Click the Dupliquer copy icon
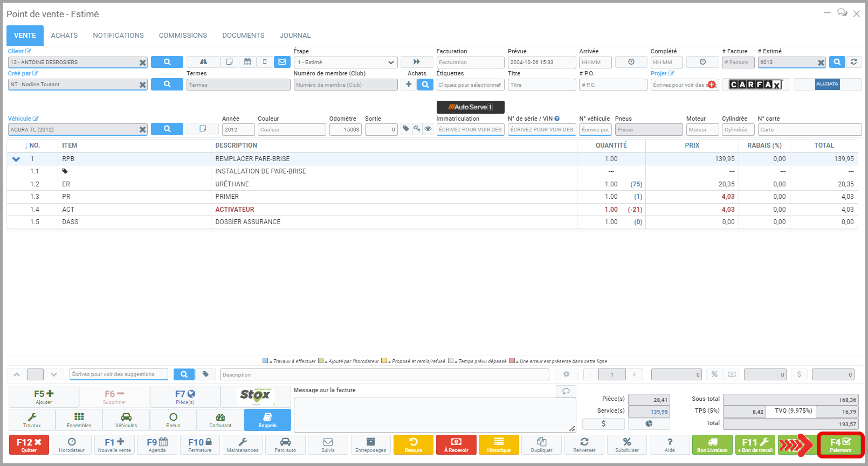The height and width of the screenshot is (466, 868). pyautogui.click(x=541, y=445)
